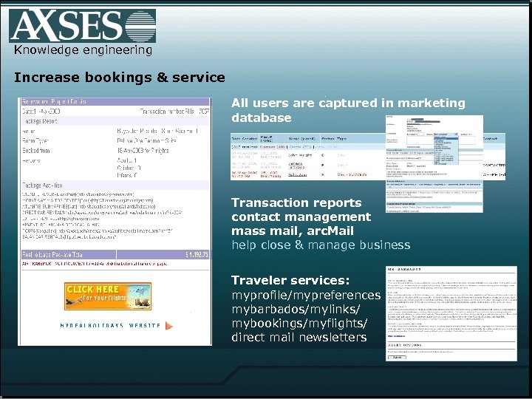Click the red AIR TRANSPORT notice below package total
532x399 pixels.
(95, 264)
